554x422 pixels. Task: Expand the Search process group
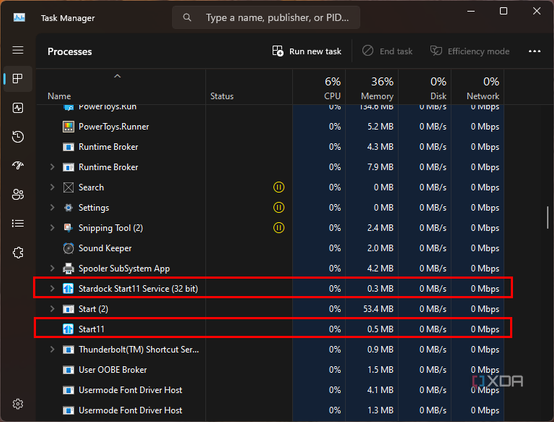(52, 187)
